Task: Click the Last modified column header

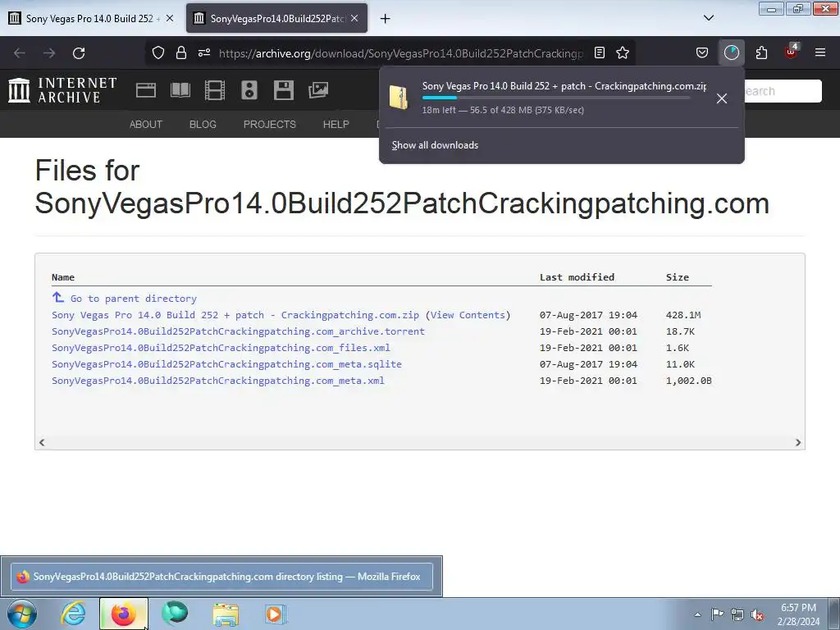Action: pyautogui.click(x=577, y=277)
